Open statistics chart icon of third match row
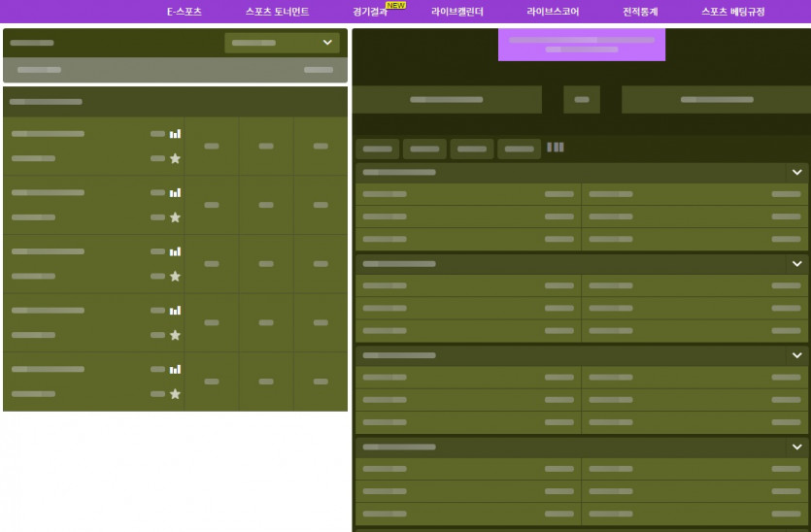 [x=176, y=251]
